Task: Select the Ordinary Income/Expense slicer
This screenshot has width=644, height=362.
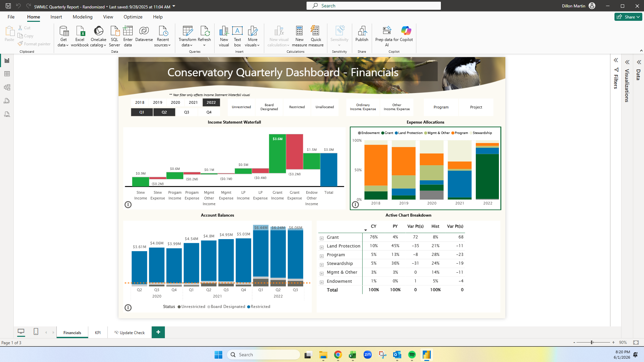Action: click(x=363, y=107)
